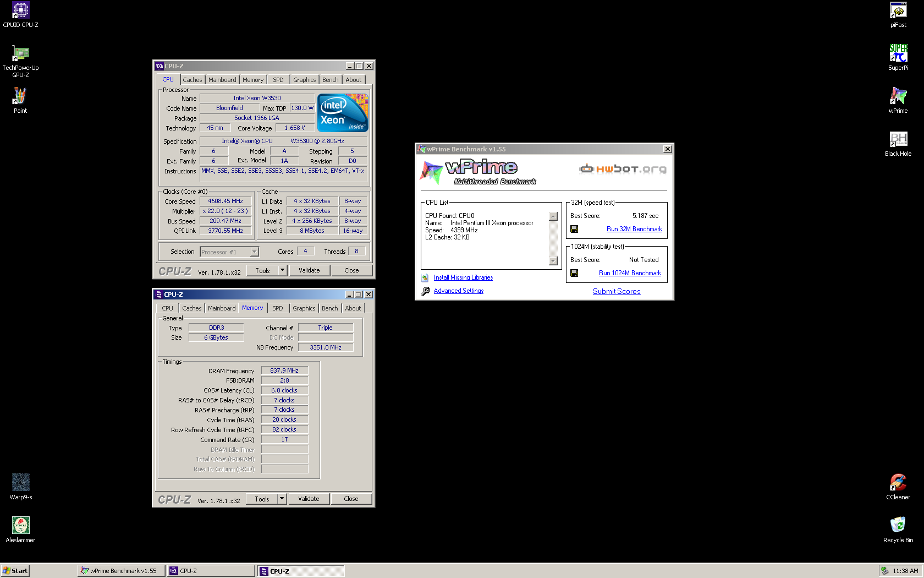This screenshot has height=578, width=924.
Task: Click the Start button
Action: 15,571
